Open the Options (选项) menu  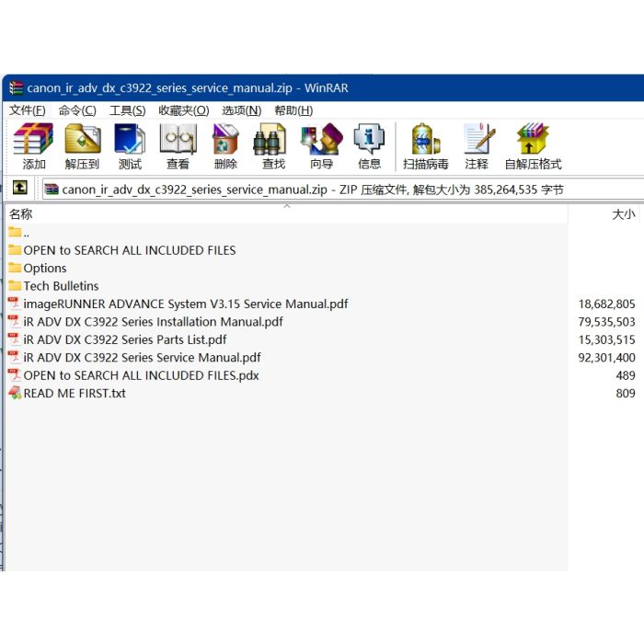tap(241, 110)
